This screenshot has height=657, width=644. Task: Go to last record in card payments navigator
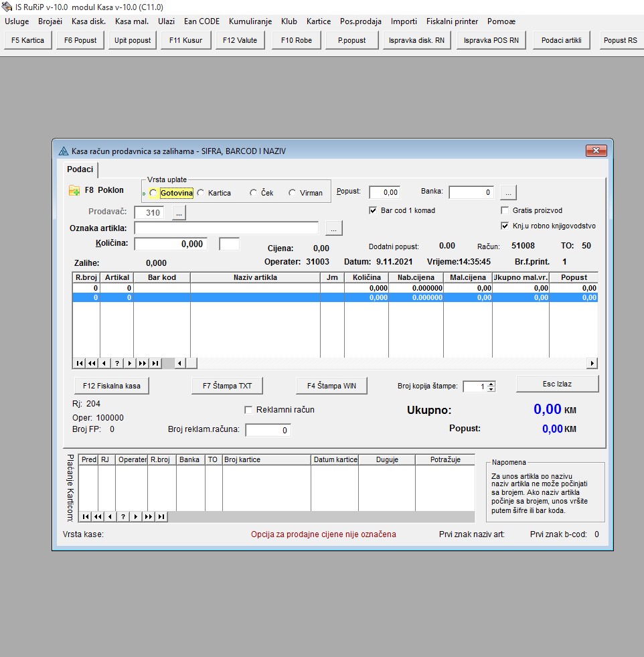160,516
